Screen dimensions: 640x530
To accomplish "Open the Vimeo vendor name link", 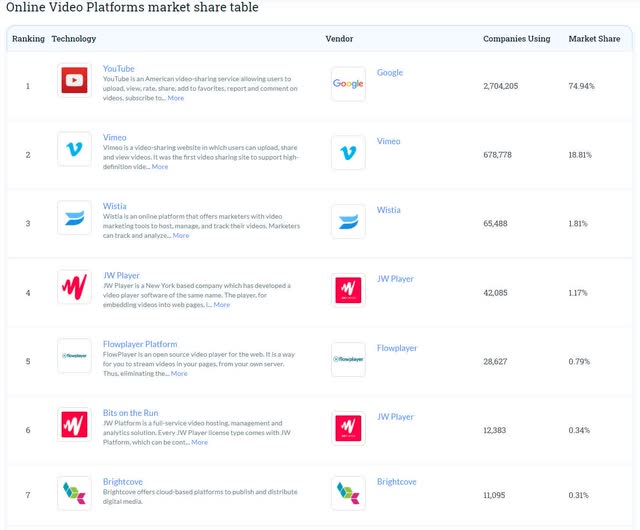I will tap(389, 141).
